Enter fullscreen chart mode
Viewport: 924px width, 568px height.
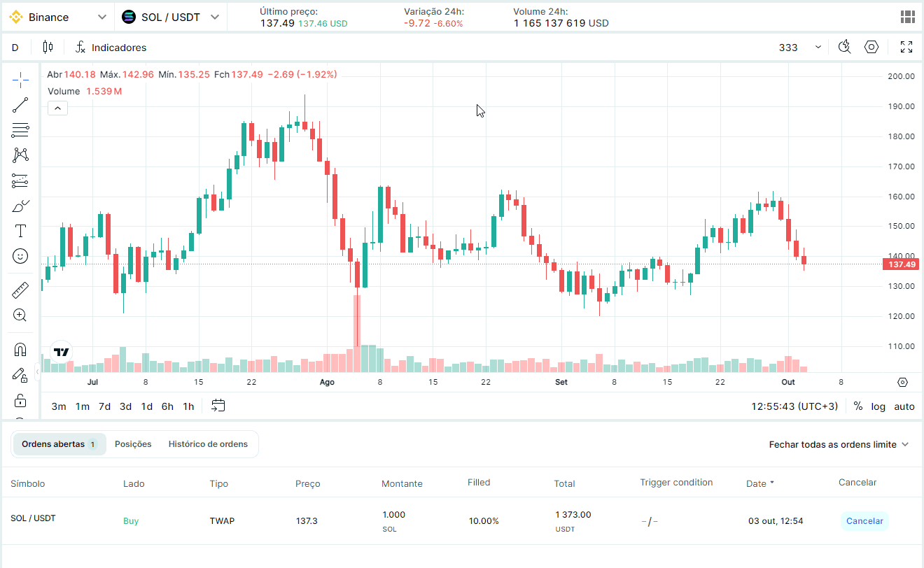[x=906, y=48]
